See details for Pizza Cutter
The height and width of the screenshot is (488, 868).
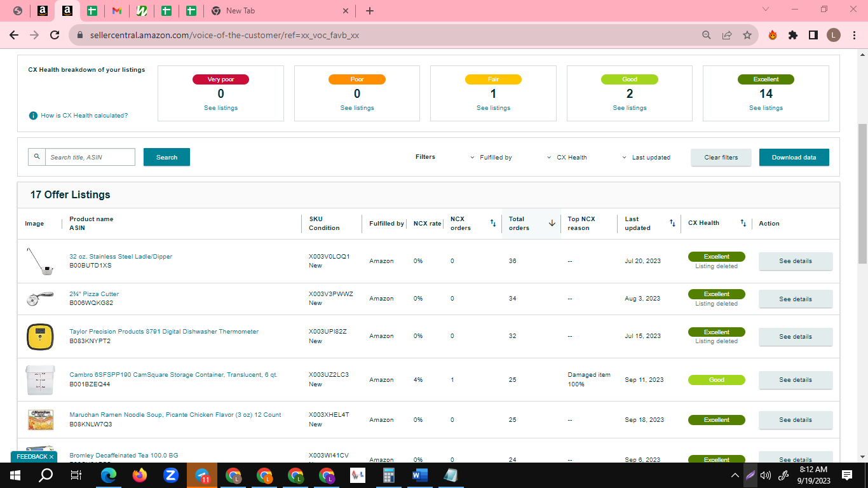(x=796, y=299)
